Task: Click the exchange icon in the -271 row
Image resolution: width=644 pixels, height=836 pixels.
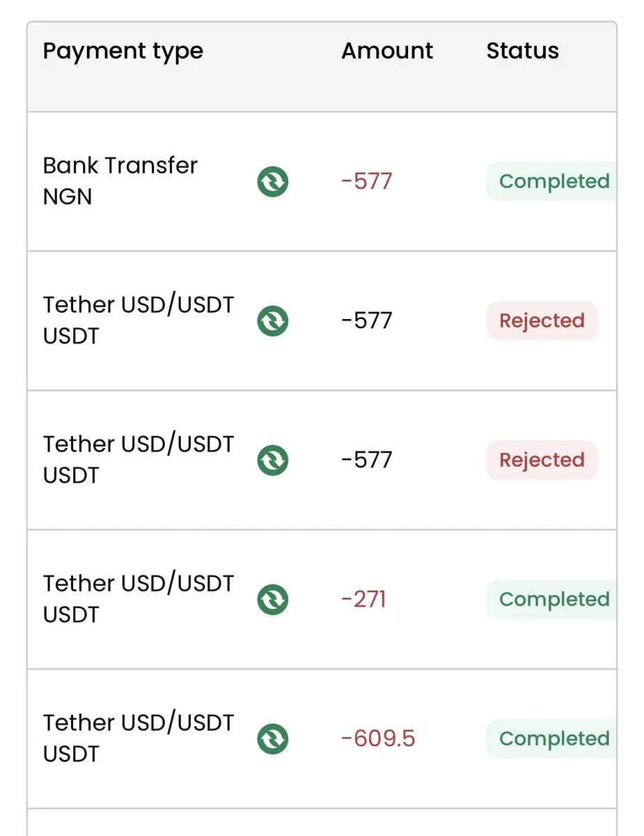Action: (273, 600)
